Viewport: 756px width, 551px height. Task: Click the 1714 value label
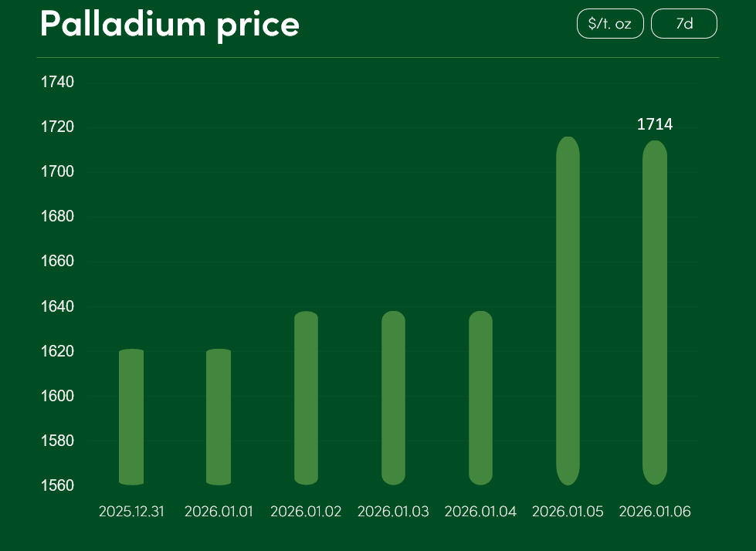click(x=655, y=124)
